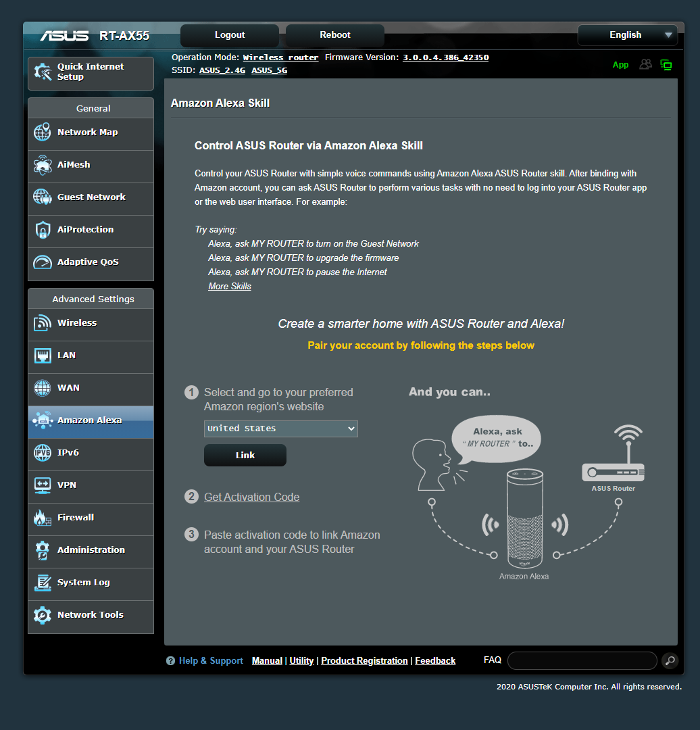Click the Wireless router operation mode link
The height and width of the screenshot is (730, 700).
[280, 57]
